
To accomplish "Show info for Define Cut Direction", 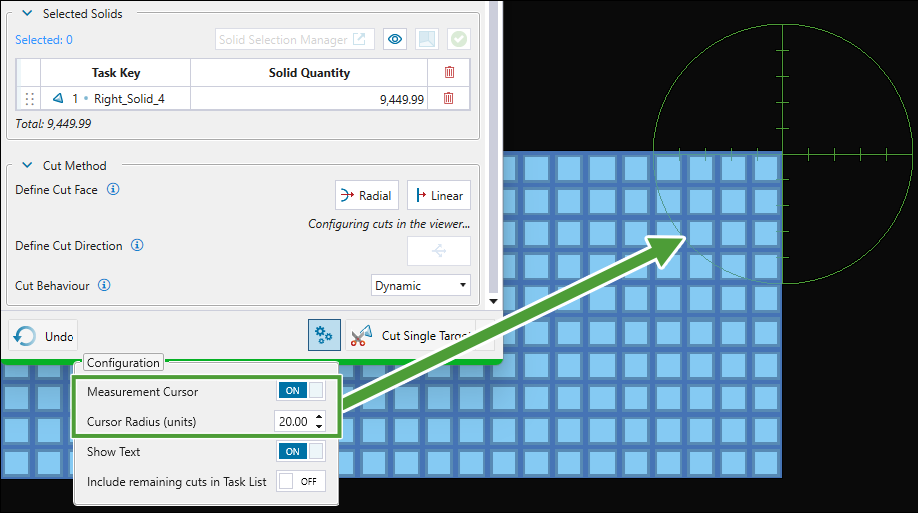I will (137, 245).
